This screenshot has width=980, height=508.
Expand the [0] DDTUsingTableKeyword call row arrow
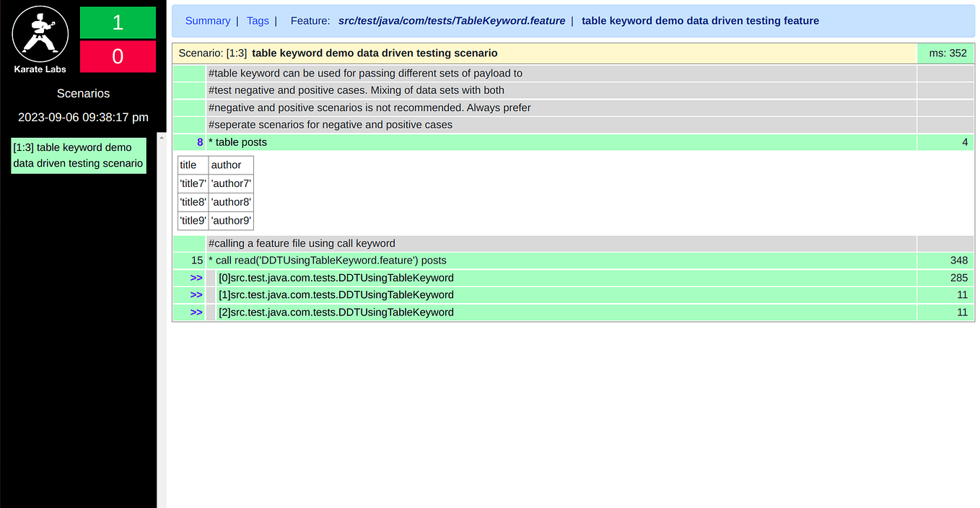pyautogui.click(x=196, y=278)
